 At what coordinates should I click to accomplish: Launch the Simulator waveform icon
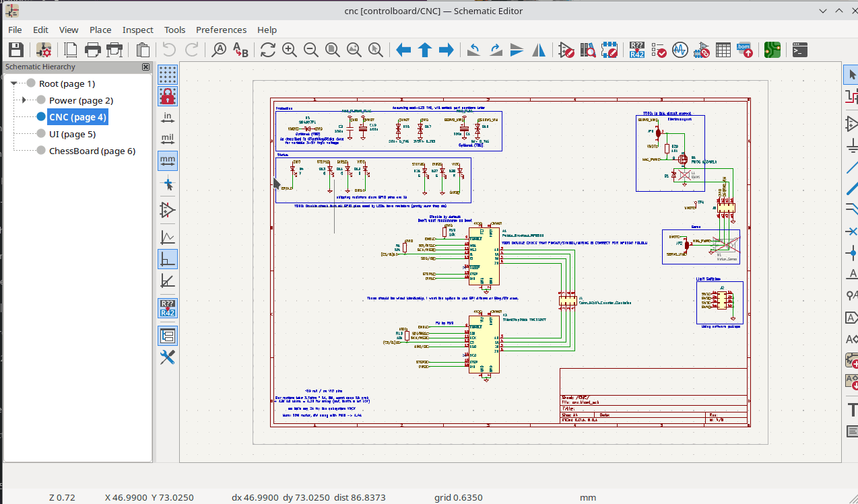(680, 50)
